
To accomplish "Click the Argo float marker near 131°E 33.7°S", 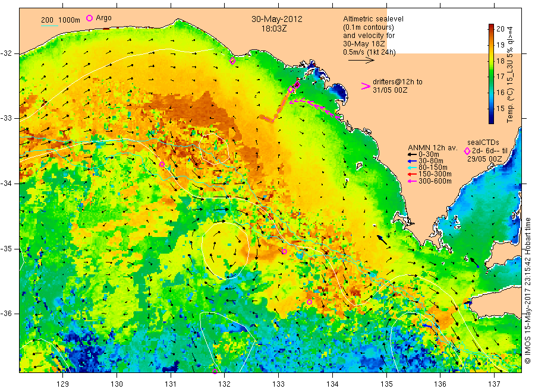I will pos(162,165).
